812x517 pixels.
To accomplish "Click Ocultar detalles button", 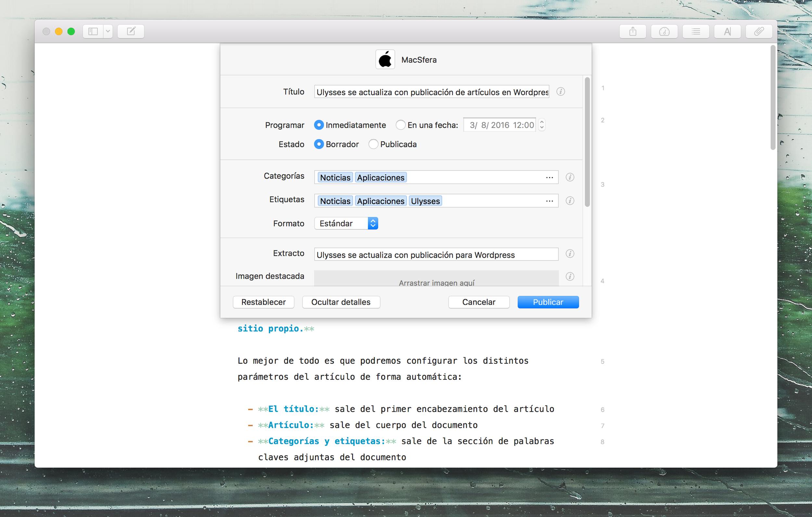I will [341, 302].
